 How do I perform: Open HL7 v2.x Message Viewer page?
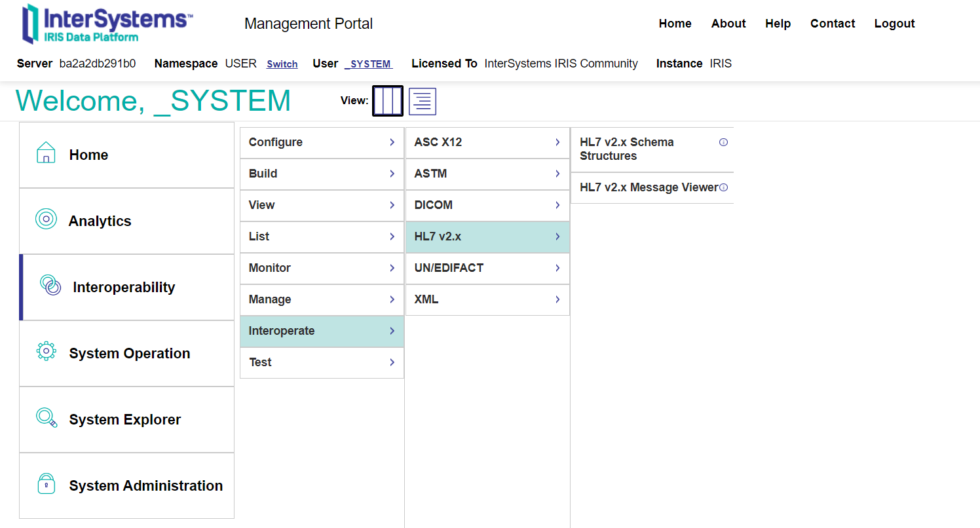click(x=652, y=187)
